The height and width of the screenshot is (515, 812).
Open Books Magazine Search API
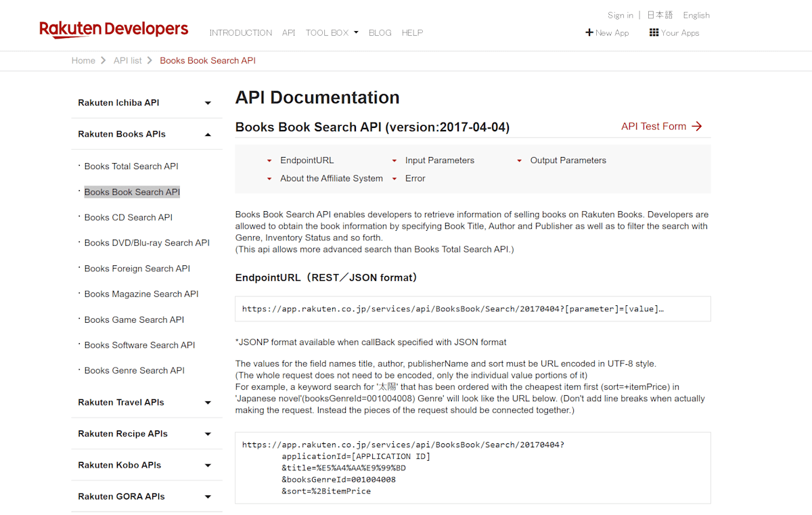(x=141, y=294)
